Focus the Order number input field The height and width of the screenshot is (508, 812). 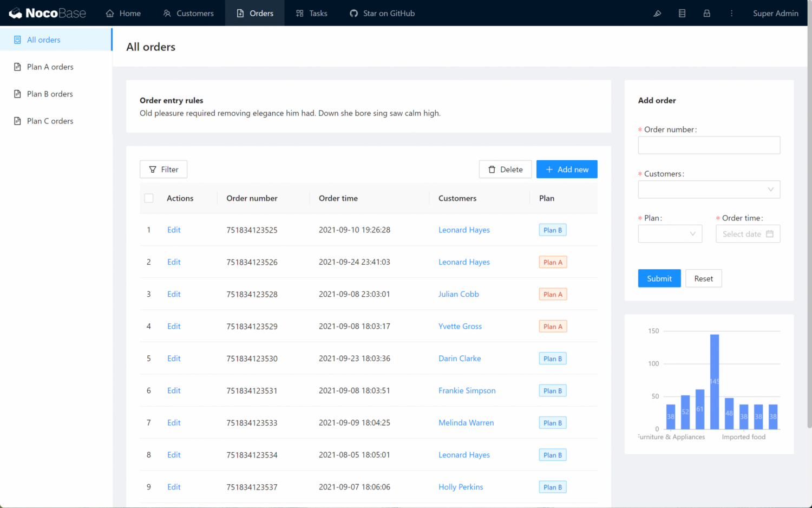709,145
